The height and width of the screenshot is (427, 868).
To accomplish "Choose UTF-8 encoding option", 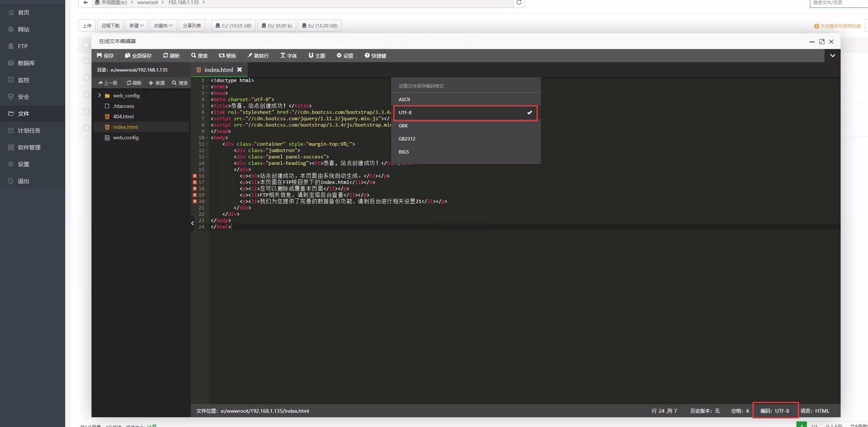I will (466, 113).
